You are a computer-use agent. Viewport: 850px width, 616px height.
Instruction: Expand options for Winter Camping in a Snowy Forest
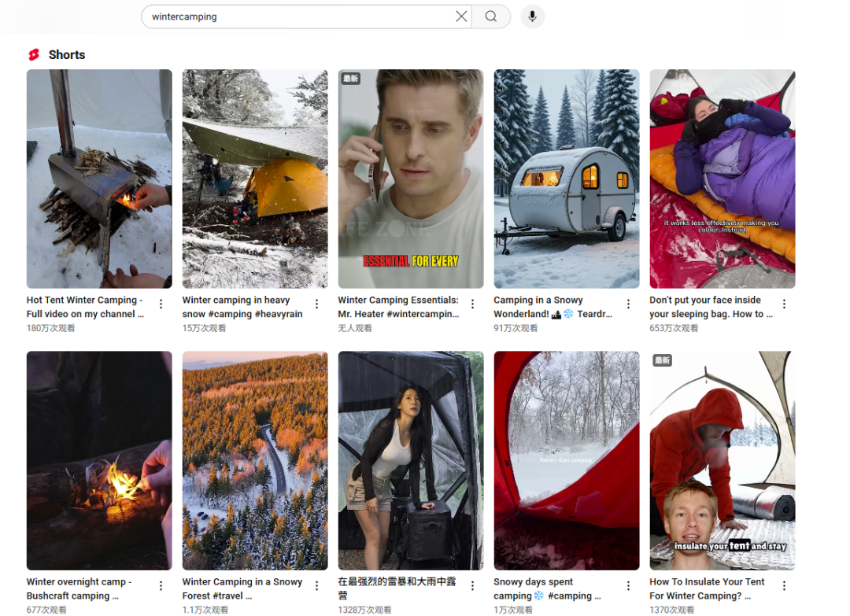tap(316, 586)
